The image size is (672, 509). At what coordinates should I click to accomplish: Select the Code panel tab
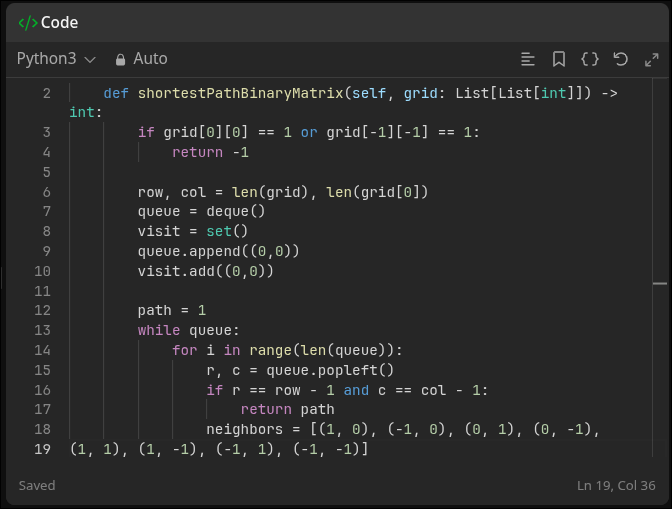(48, 23)
